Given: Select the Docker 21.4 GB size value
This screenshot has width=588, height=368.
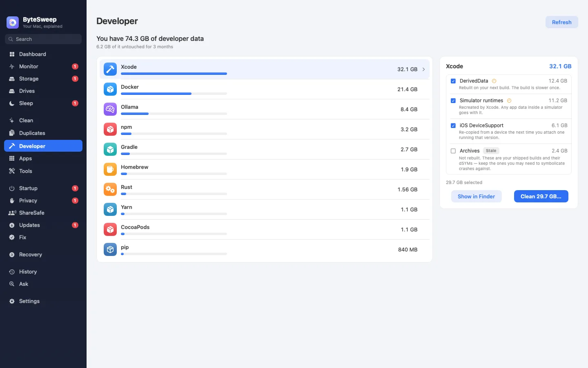Looking at the screenshot, I should click(x=408, y=89).
